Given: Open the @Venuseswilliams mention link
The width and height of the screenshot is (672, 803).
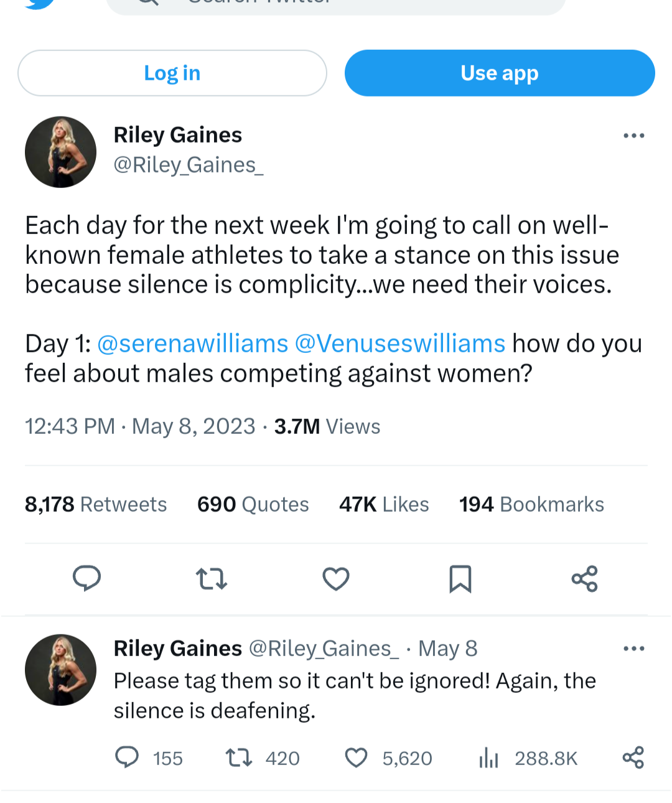Looking at the screenshot, I should click(399, 344).
